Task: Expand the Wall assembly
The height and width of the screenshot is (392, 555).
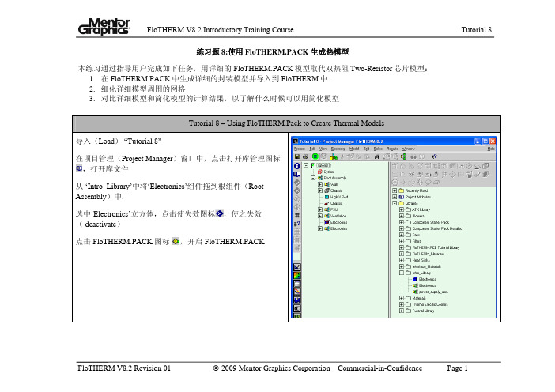Action: tap(320, 184)
